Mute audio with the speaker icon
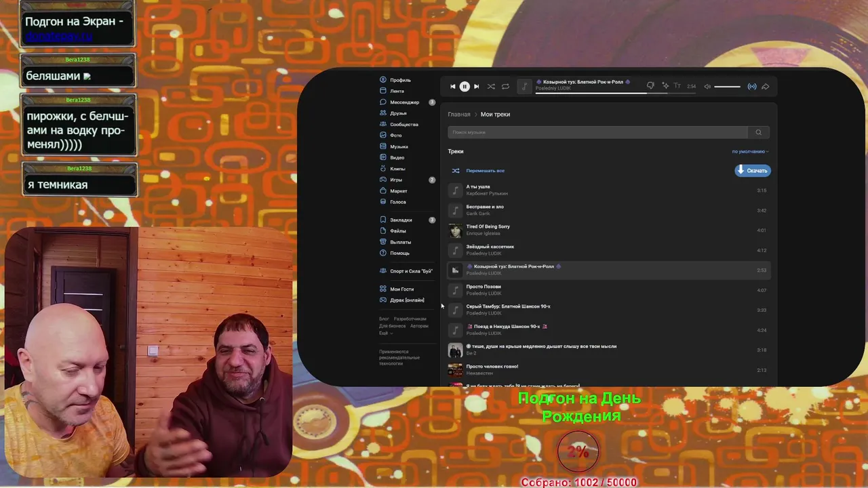This screenshot has height=488, width=868. click(707, 87)
